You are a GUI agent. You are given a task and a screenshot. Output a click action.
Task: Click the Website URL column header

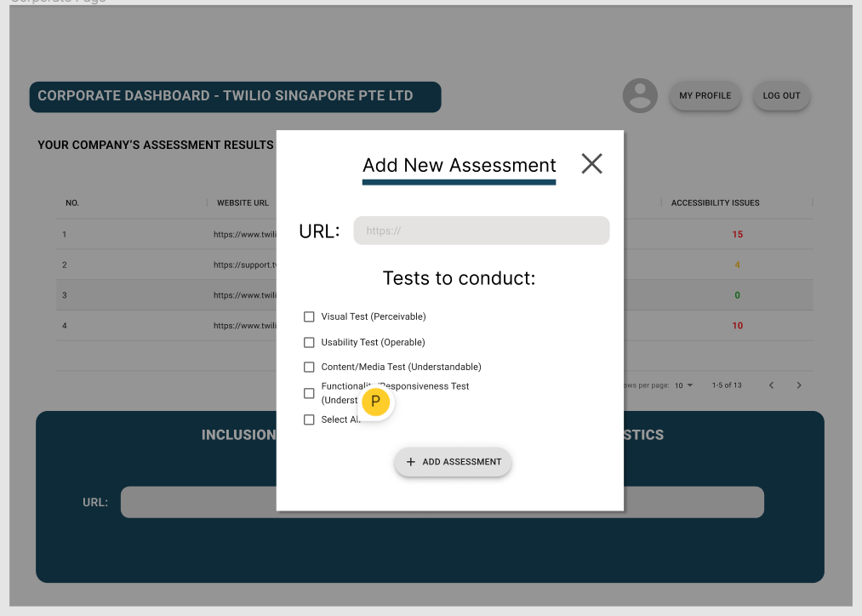point(243,202)
